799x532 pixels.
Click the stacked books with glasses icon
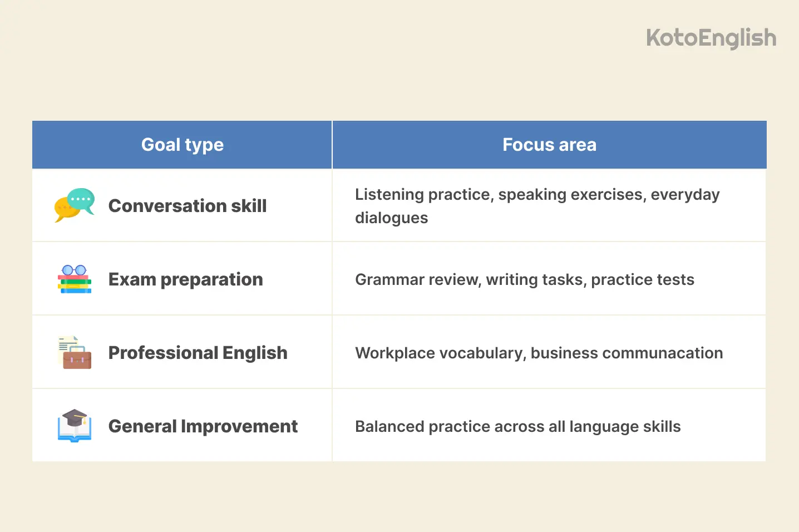(x=75, y=279)
